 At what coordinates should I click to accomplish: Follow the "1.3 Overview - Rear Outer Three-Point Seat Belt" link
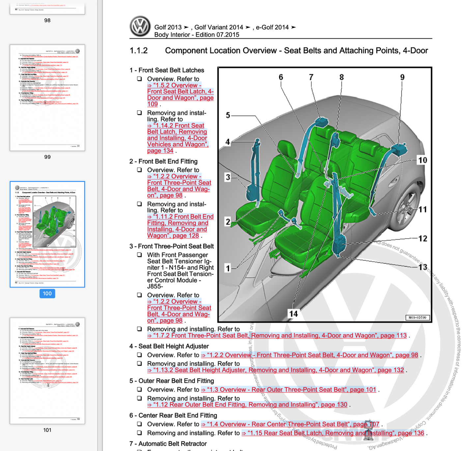[289, 390]
